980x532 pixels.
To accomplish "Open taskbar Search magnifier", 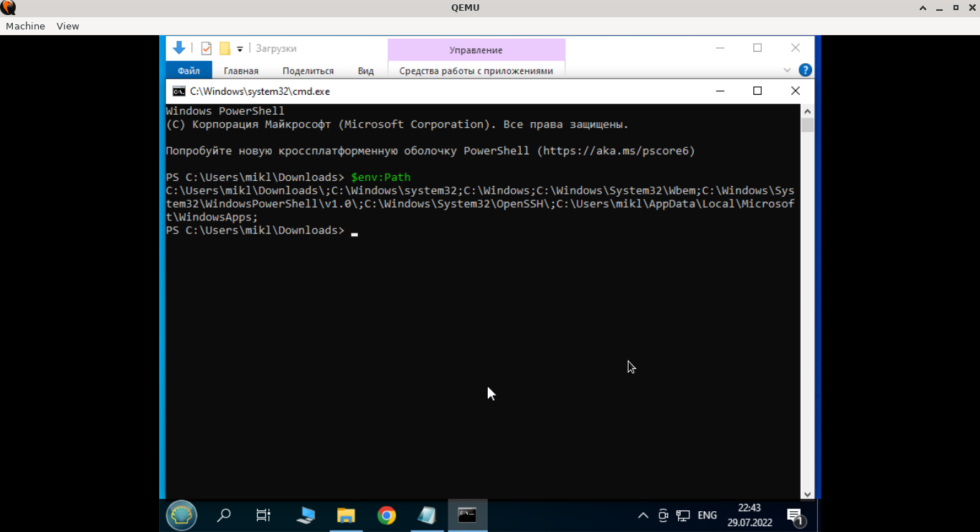I will (224, 515).
